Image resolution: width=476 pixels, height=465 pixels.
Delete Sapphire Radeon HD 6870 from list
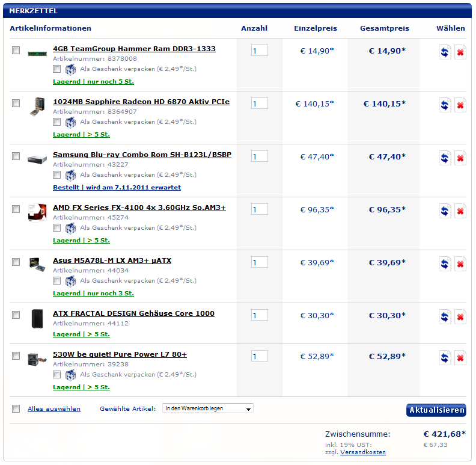pyautogui.click(x=460, y=105)
